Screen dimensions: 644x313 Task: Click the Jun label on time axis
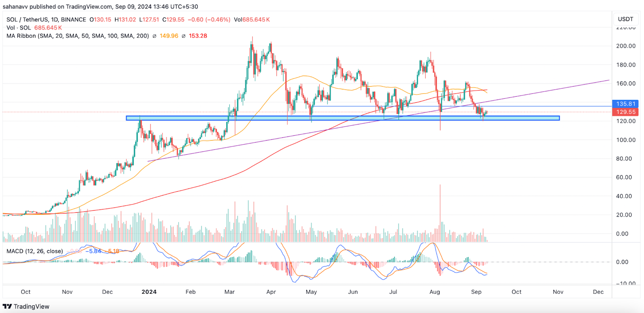pyautogui.click(x=353, y=292)
